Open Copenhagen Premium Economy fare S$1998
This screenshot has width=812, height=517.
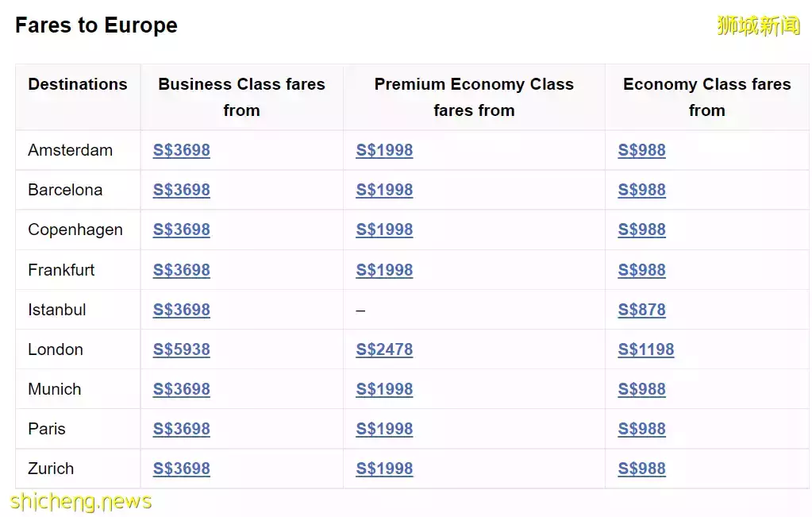(x=384, y=230)
